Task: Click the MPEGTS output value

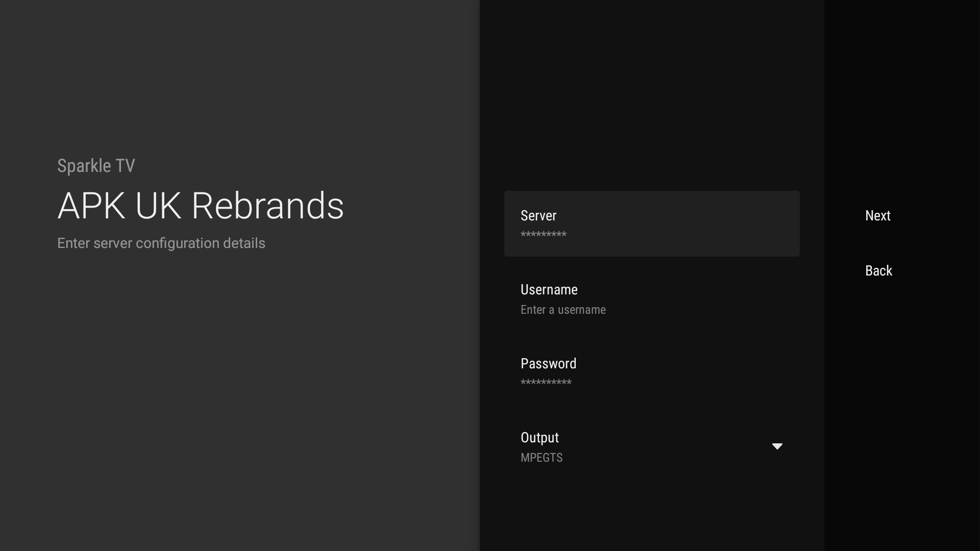Action: click(542, 458)
